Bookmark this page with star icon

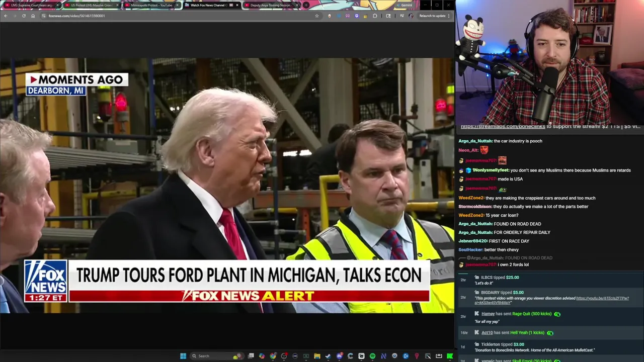(316, 16)
